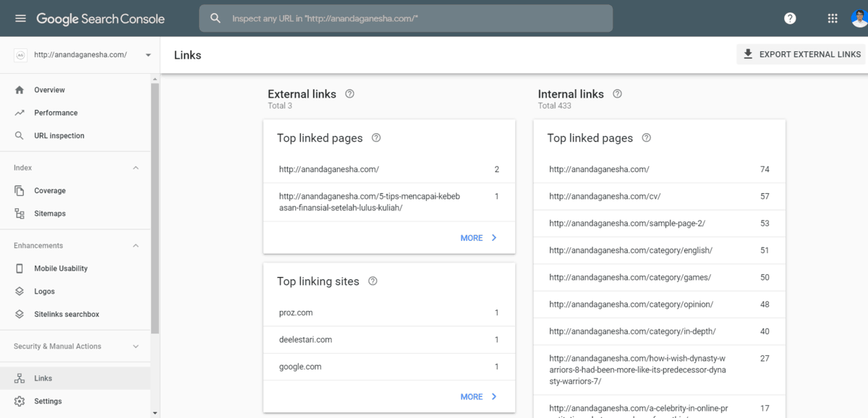Click the help icon in the header
868x418 pixels.
(790, 19)
